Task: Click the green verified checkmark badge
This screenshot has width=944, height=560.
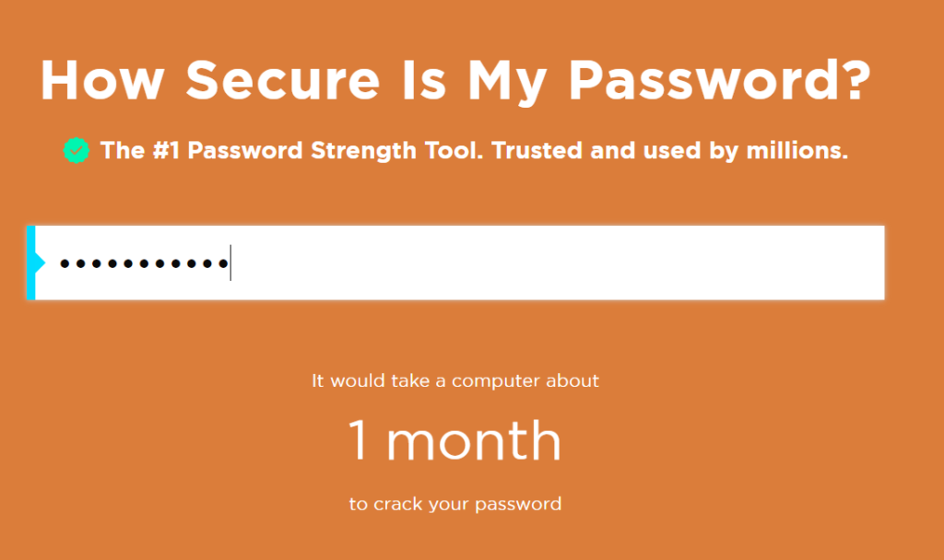Action: [x=77, y=150]
